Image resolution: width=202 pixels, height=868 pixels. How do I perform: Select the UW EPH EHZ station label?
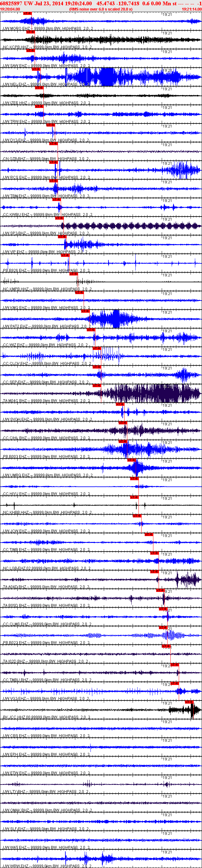[46, 754]
